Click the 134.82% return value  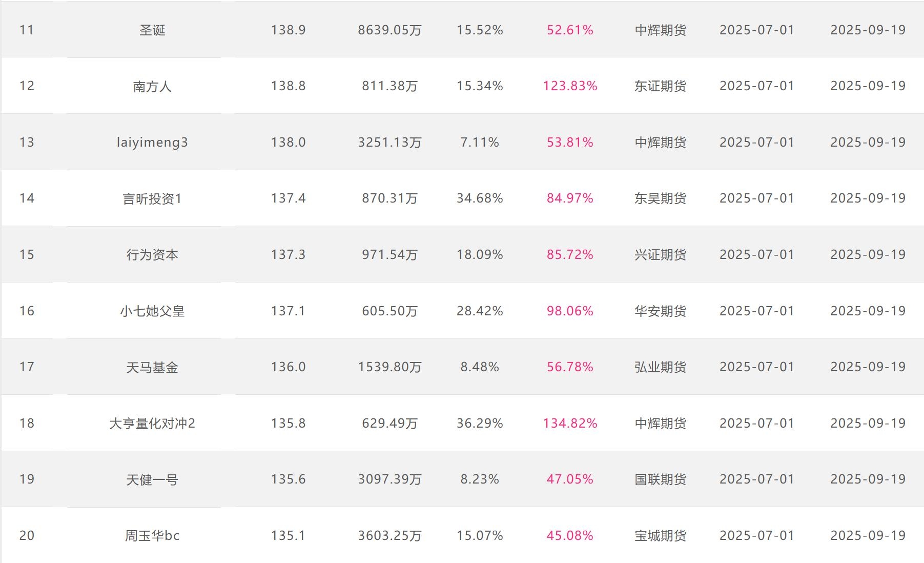click(x=570, y=423)
